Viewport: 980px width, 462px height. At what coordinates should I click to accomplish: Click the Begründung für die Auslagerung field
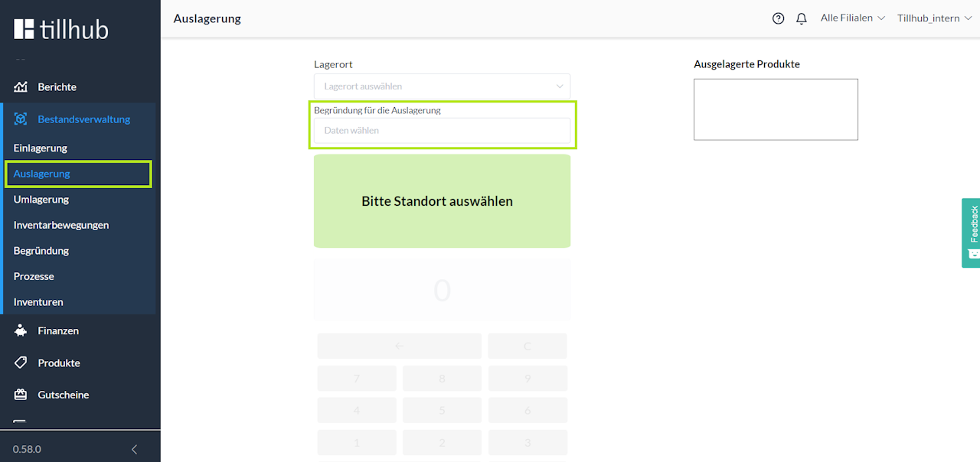[442, 131]
